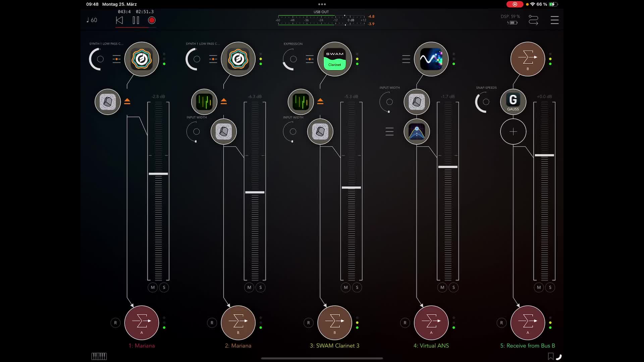This screenshot has width=644, height=362.
Task: Rewind to the start of the song
Action: point(119,20)
